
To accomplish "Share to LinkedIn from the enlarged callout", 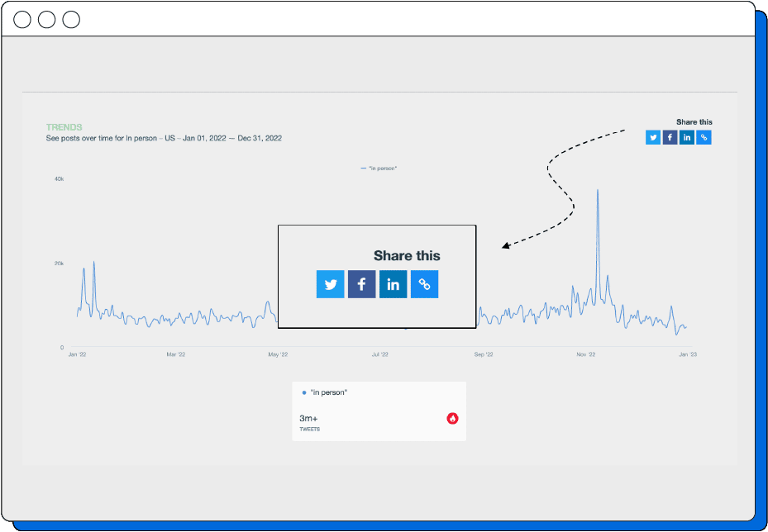I will click(394, 284).
